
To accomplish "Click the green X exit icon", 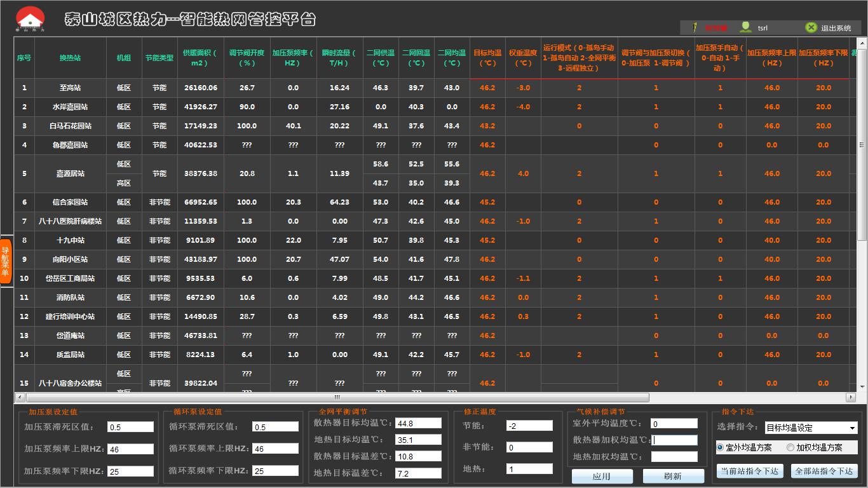I will pos(811,27).
